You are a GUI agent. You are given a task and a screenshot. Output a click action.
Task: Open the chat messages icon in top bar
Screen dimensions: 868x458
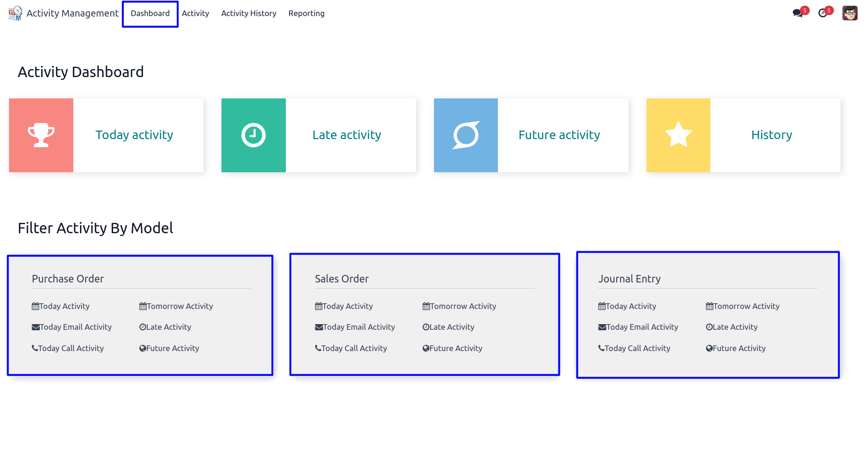point(798,13)
